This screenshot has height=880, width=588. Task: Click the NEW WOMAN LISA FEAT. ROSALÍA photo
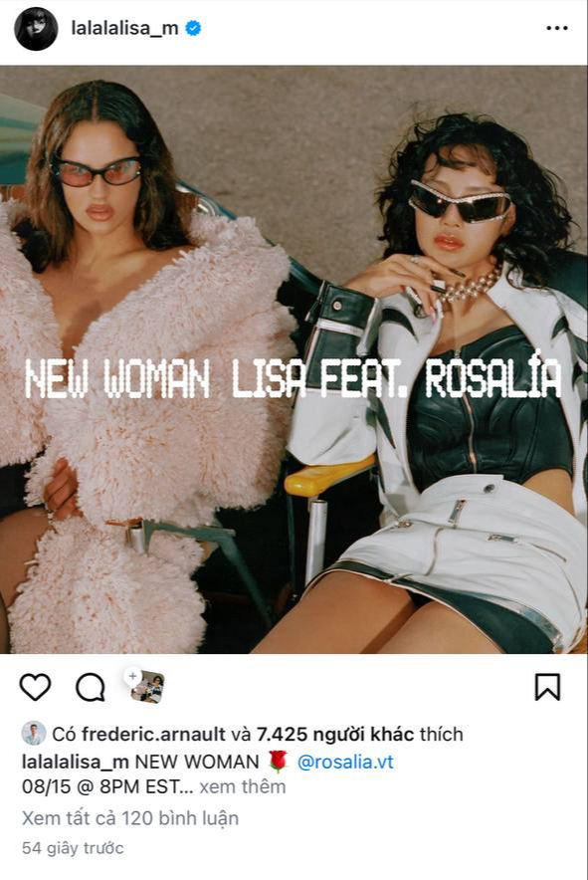(x=294, y=359)
